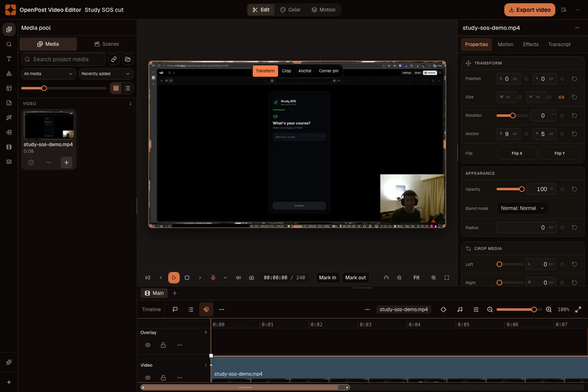Open the Transcript tab

[x=559, y=45]
